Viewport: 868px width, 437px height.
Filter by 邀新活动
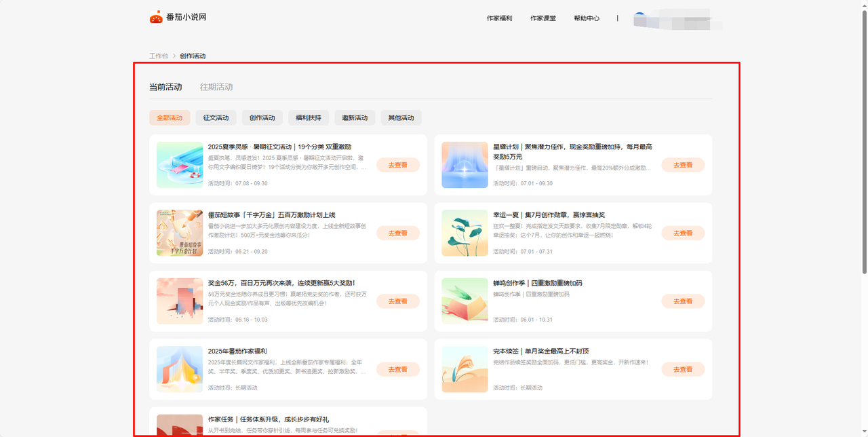click(355, 117)
